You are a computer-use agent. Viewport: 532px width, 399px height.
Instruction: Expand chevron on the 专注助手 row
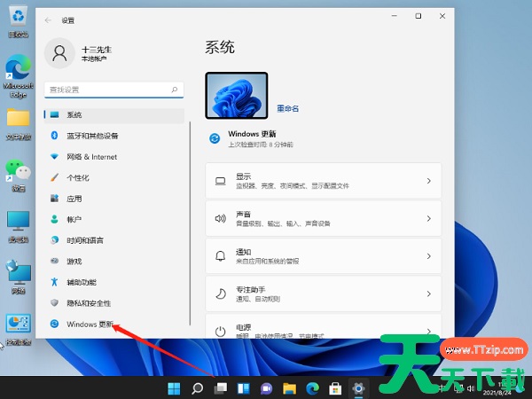pos(429,293)
